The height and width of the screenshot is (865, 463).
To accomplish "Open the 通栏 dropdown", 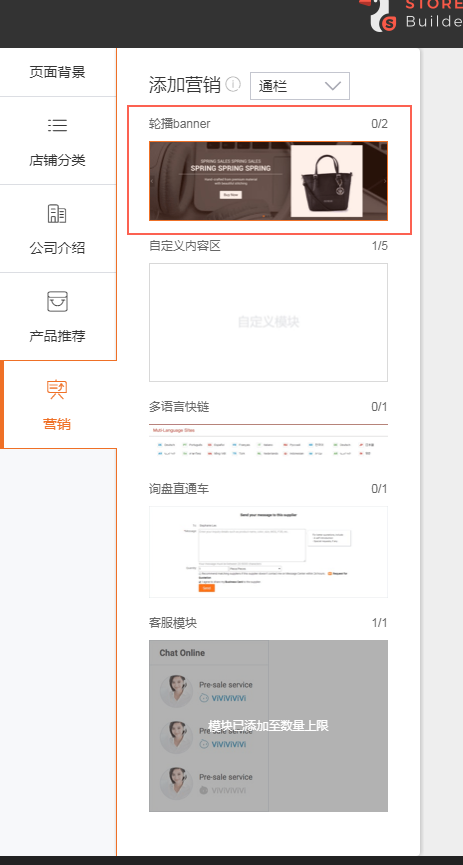I will click(x=300, y=86).
